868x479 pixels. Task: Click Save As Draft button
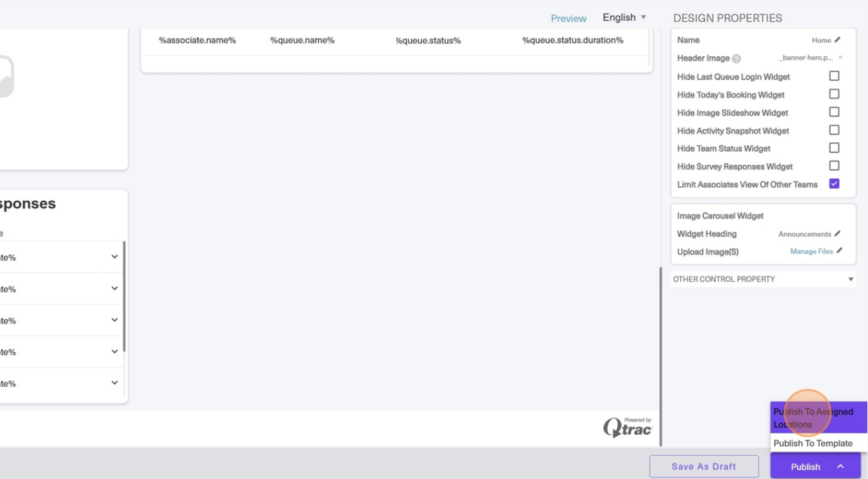coord(704,466)
